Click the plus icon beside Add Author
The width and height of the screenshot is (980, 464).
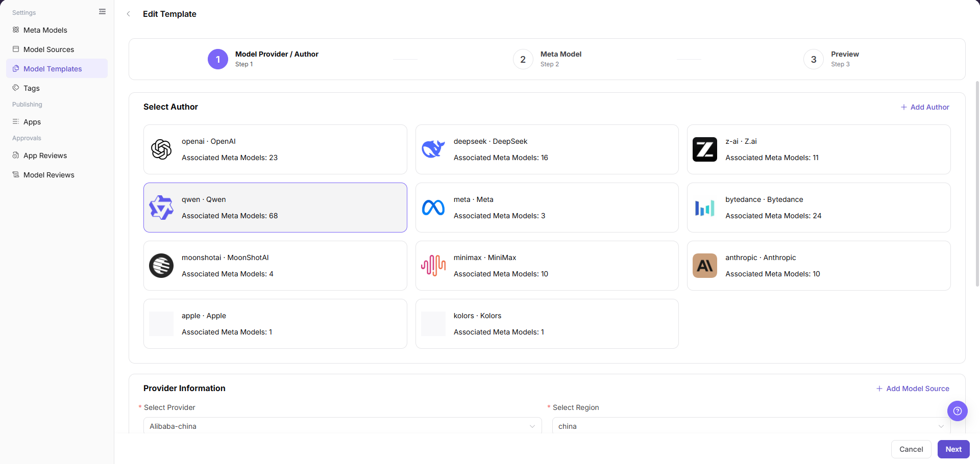click(x=904, y=107)
